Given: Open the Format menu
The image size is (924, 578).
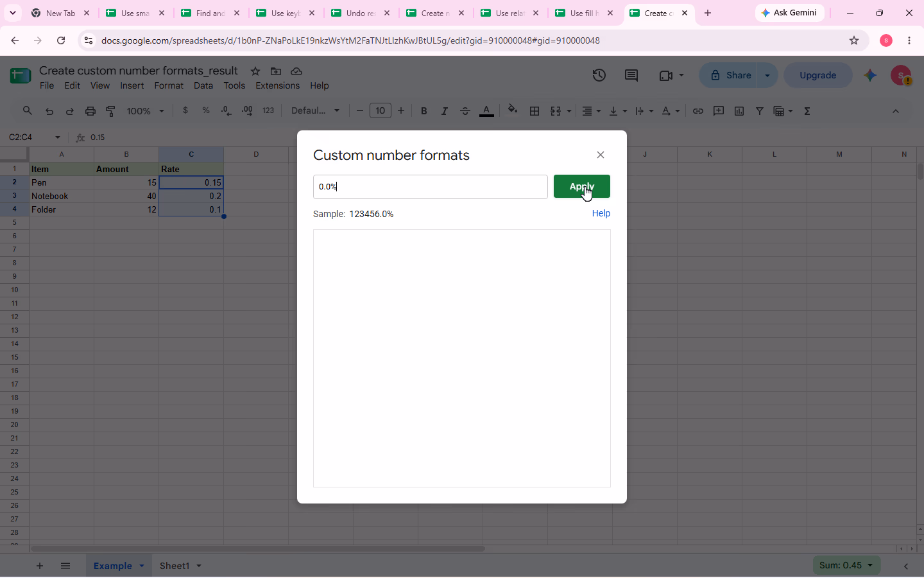Looking at the screenshot, I should click(169, 85).
